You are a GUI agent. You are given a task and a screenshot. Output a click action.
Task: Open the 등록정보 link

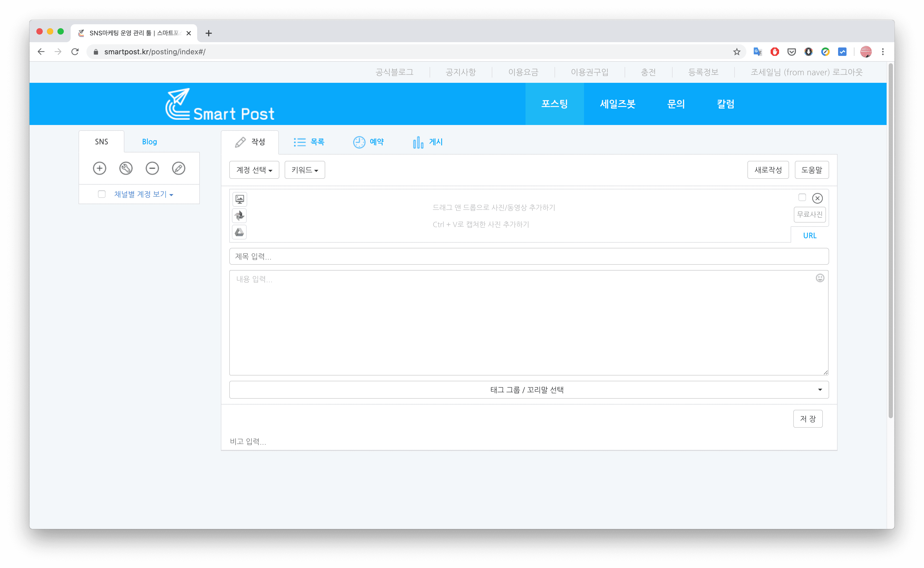[x=703, y=72]
